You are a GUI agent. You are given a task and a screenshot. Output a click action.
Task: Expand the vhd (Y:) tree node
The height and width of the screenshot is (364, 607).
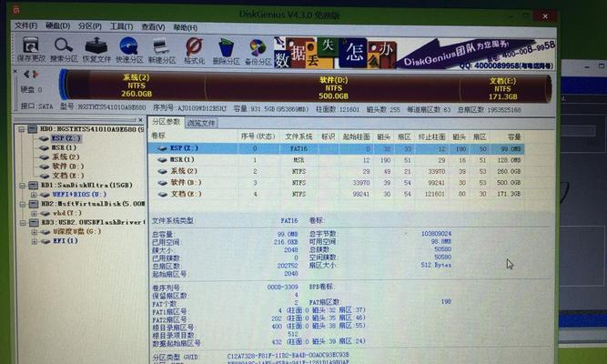[x=34, y=213]
